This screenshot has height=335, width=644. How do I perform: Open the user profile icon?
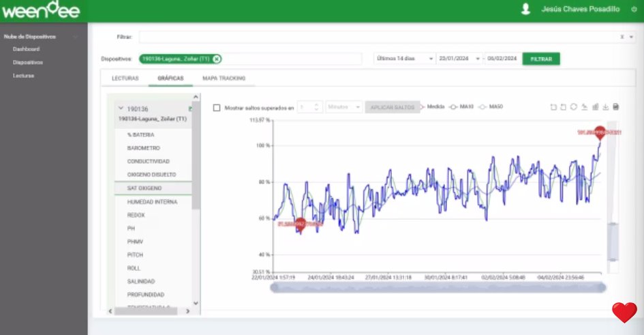point(525,9)
